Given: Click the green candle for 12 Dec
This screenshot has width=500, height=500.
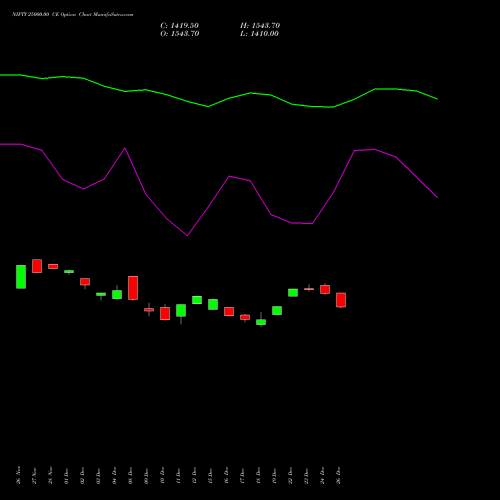Looking at the screenshot, I should (197, 300).
